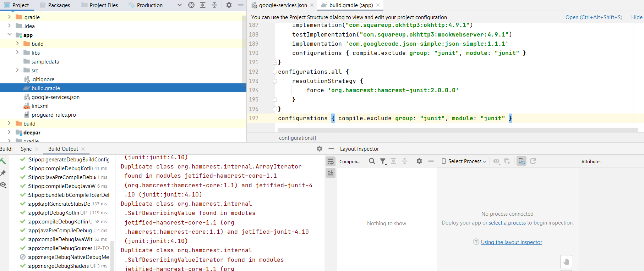Minimize the Build tool window
Screen dimensions: 644x271
331,149
